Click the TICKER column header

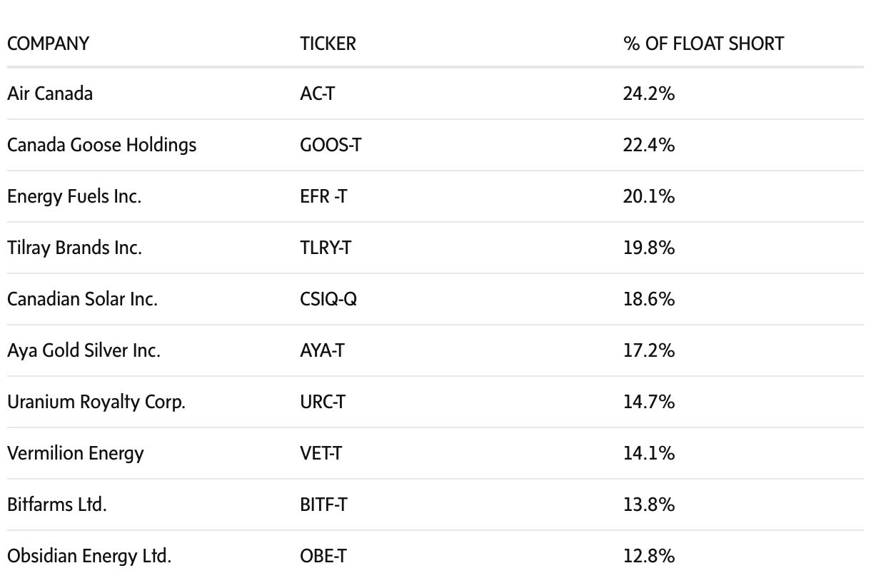pyautogui.click(x=328, y=44)
